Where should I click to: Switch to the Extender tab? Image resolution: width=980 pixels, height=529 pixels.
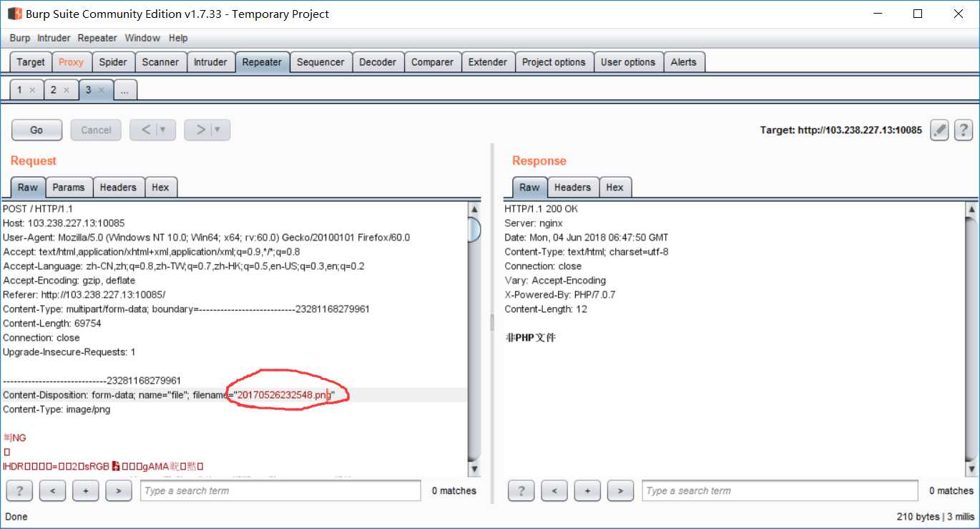coord(488,62)
